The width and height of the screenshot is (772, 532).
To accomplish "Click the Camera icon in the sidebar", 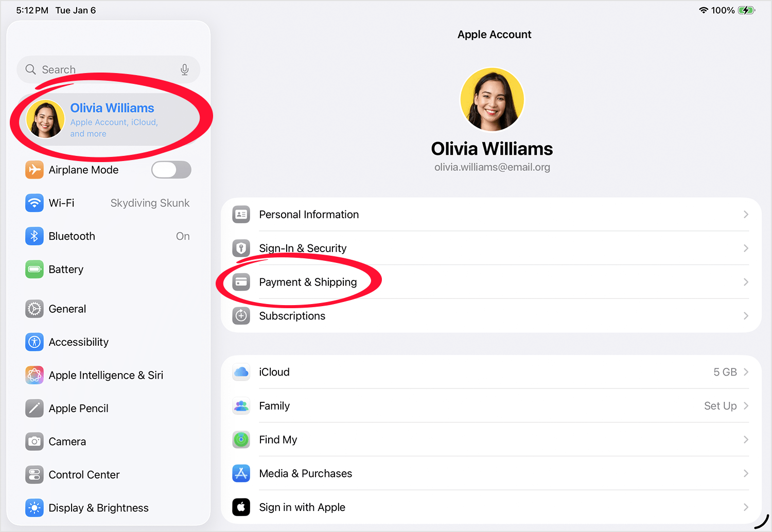I will (34, 441).
